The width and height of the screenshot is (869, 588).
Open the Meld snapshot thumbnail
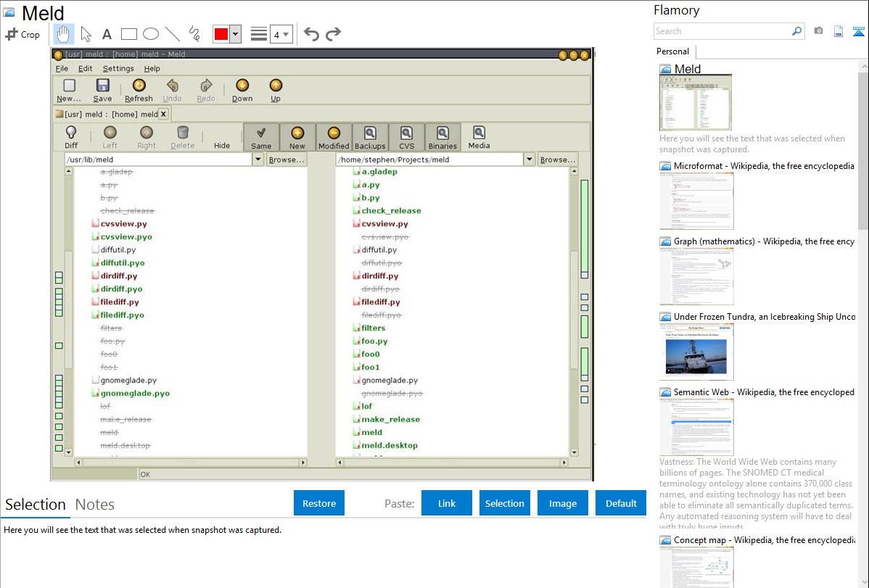(x=696, y=102)
